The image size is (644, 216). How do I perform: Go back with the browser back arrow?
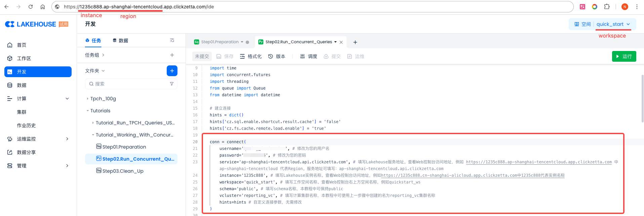(x=7, y=7)
